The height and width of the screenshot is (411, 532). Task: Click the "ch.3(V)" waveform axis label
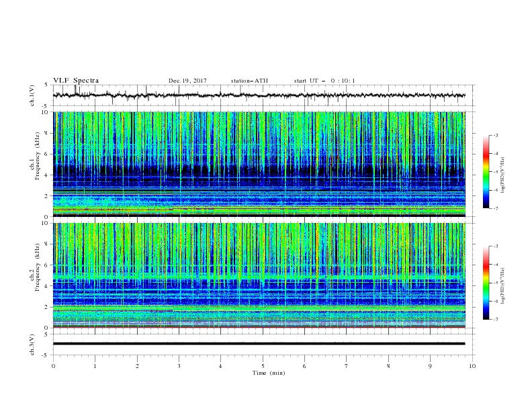pyautogui.click(x=32, y=345)
